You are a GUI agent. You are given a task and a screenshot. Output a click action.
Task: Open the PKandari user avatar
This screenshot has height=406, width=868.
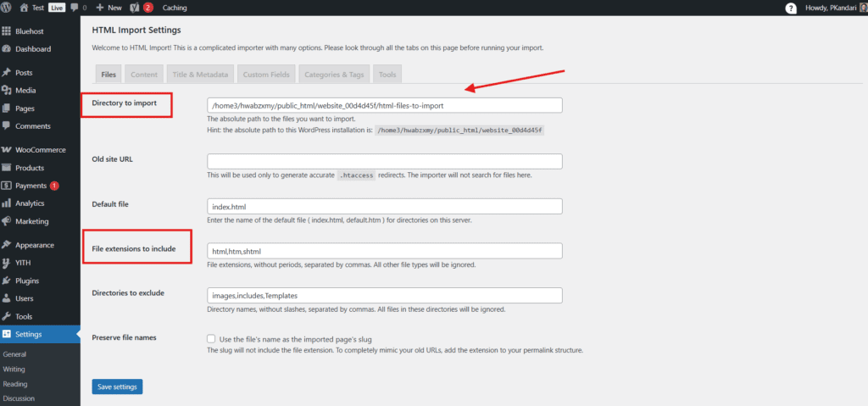(864, 8)
